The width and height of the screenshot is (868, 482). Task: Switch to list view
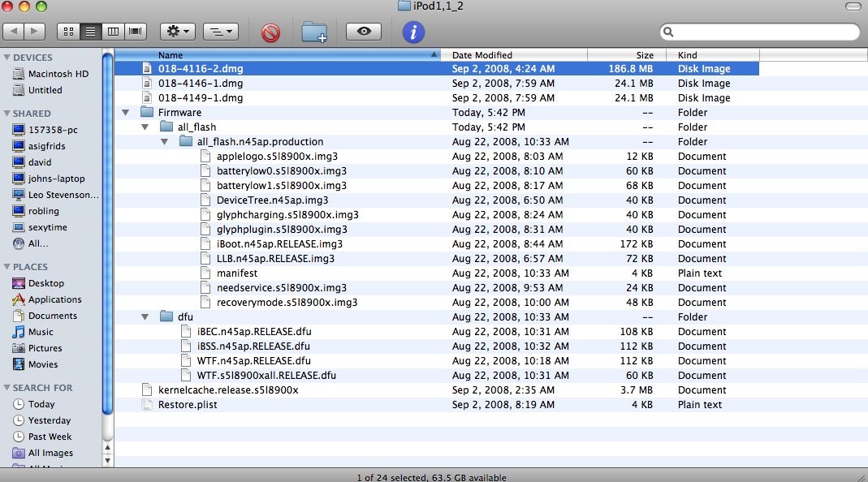click(x=90, y=32)
